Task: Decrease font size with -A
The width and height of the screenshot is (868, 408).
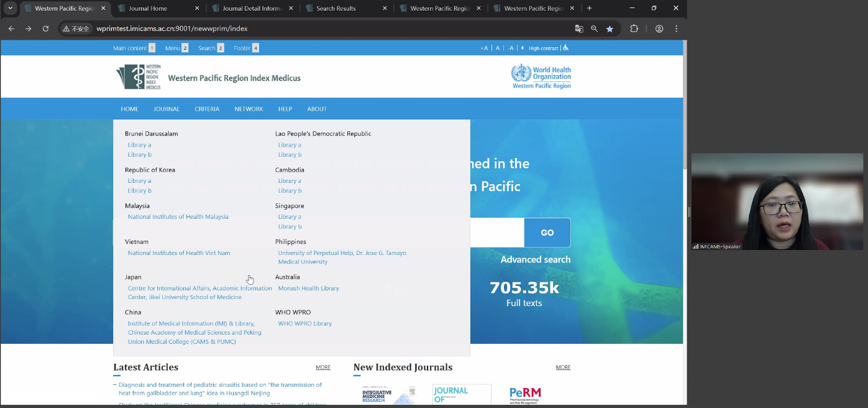Action: point(511,48)
